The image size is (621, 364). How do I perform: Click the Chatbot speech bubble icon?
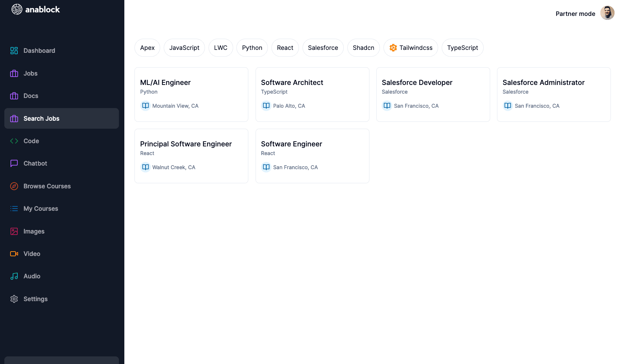point(14,163)
